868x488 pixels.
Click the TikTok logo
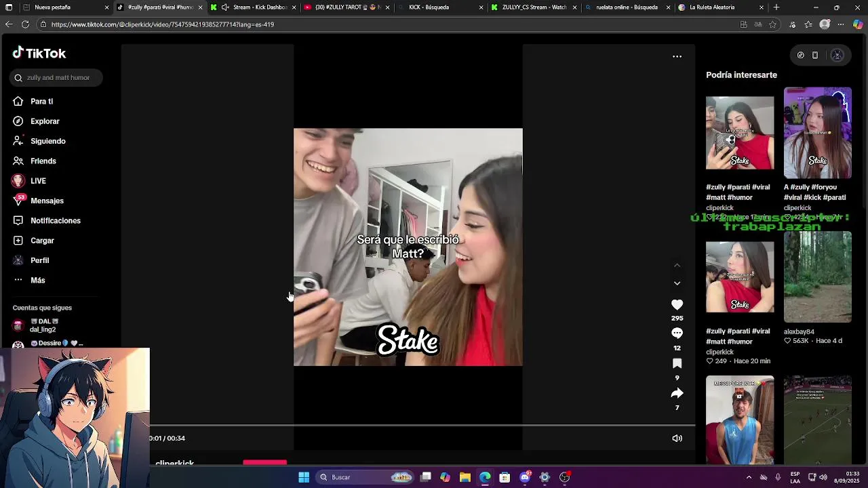tap(39, 53)
